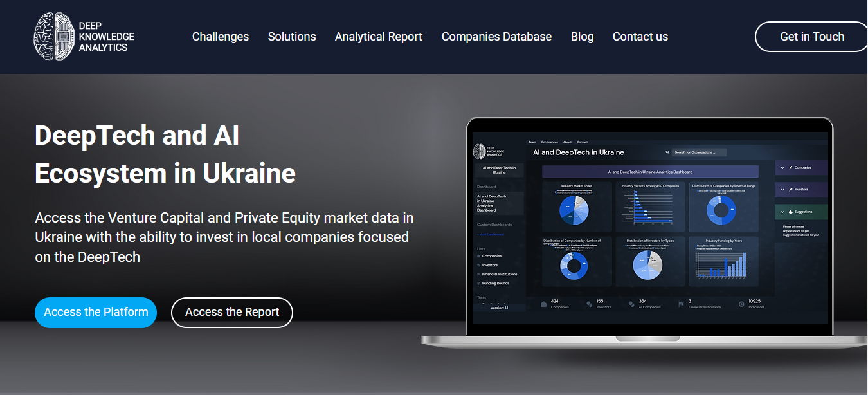Click the icon beside 364 AI Companies stat

point(631,304)
